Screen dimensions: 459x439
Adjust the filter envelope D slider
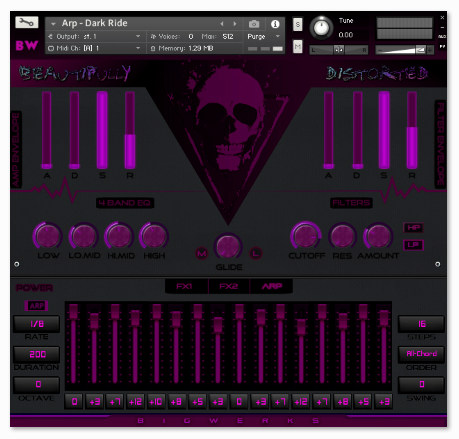(358, 130)
